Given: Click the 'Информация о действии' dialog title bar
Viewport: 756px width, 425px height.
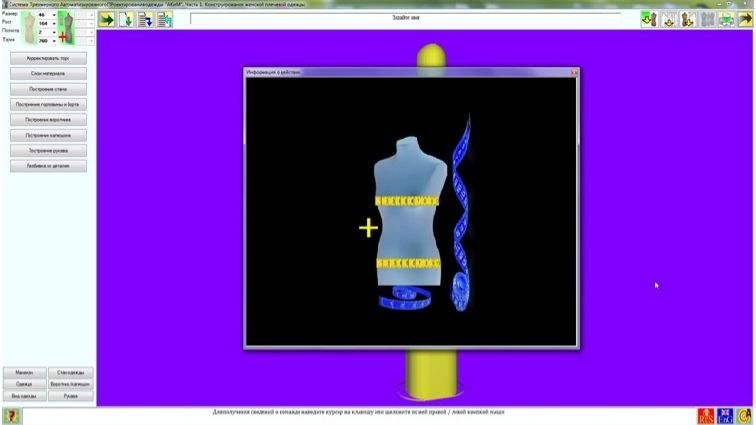Looking at the screenshot, I should [411, 72].
